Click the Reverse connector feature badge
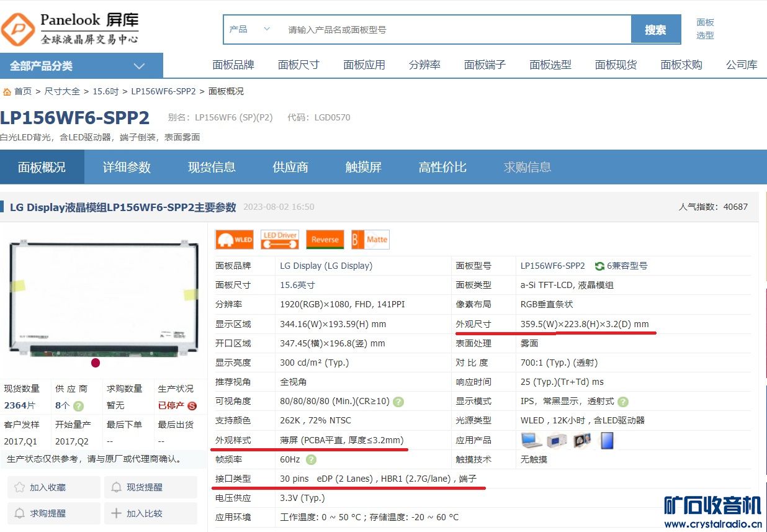 click(325, 240)
